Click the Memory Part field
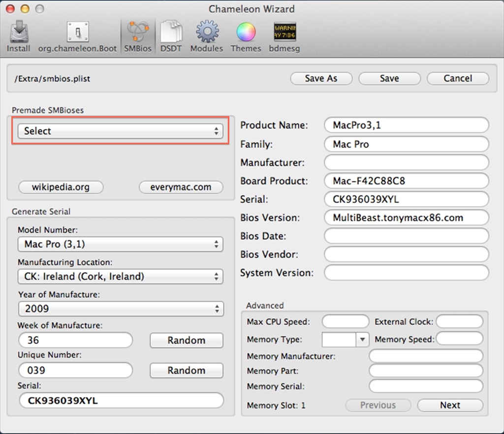 click(426, 371)
